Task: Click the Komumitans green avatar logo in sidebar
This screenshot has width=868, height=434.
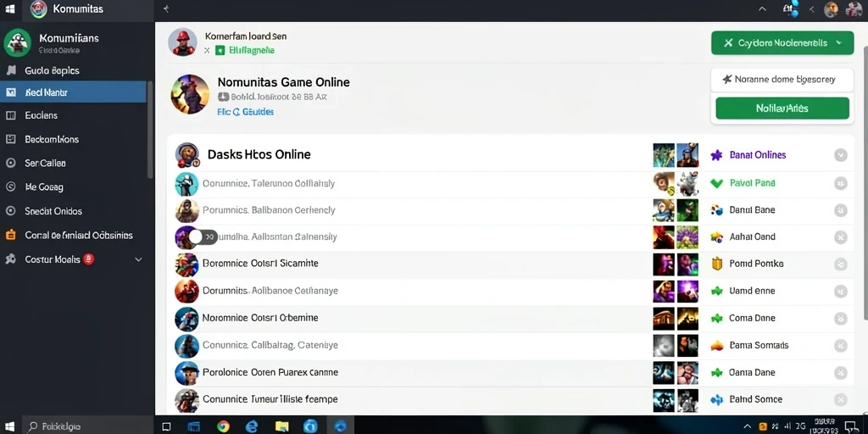Action: (17, 42)
